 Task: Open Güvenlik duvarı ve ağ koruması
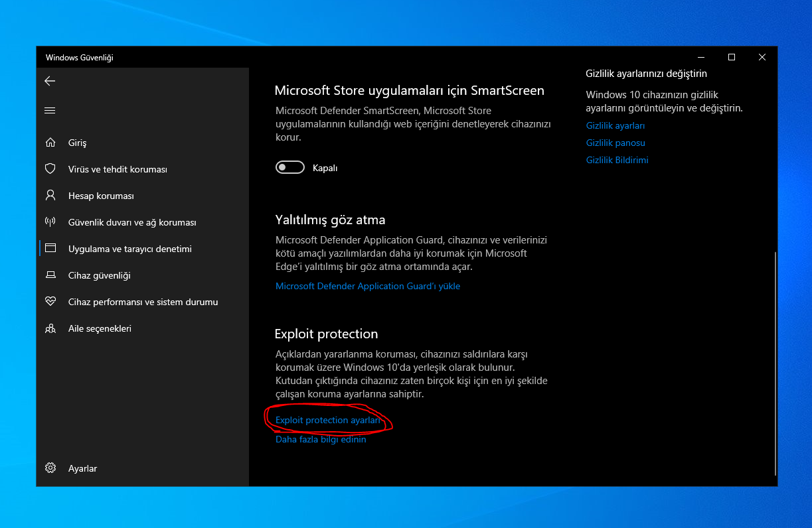pos(132,222)
